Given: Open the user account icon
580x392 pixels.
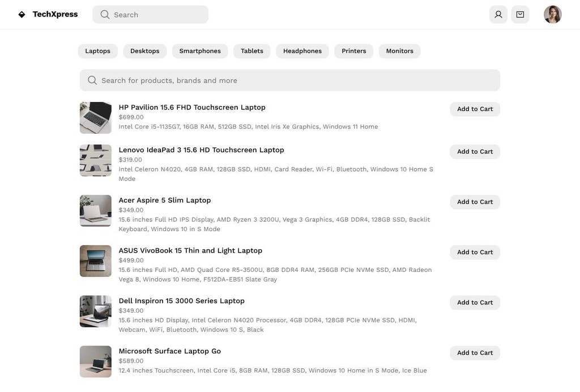Looking at the screenshot, I should [x=498, y=14].
